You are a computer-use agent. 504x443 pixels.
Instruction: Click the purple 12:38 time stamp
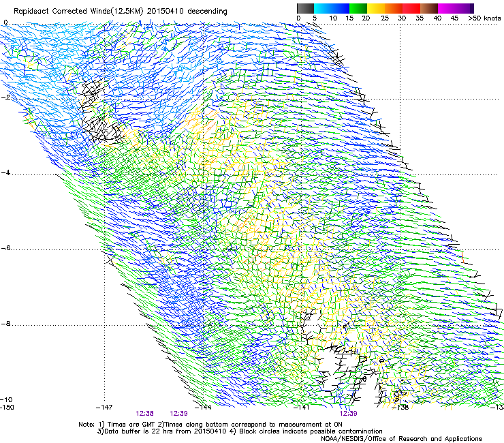click(144, 414)
